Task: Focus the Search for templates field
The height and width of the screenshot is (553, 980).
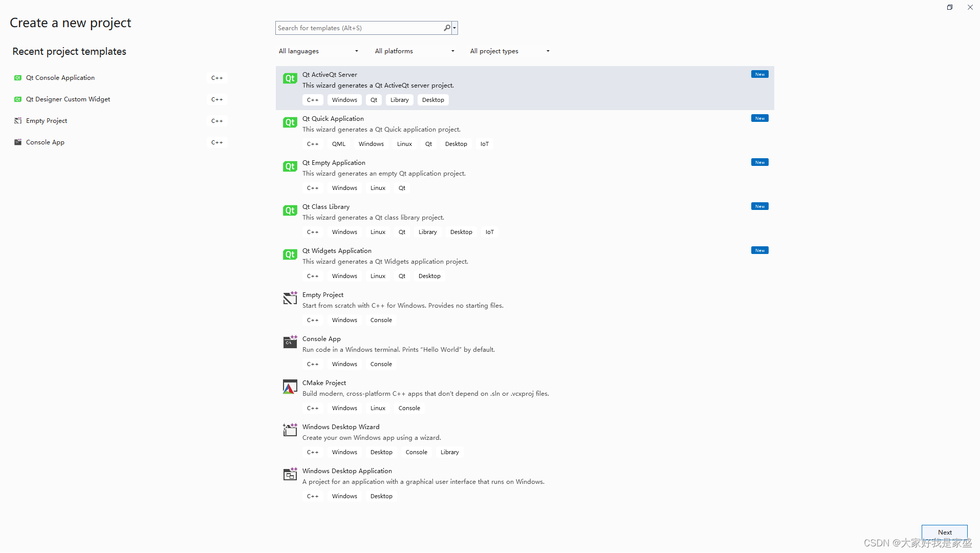Action: click(x=359, y=28)
